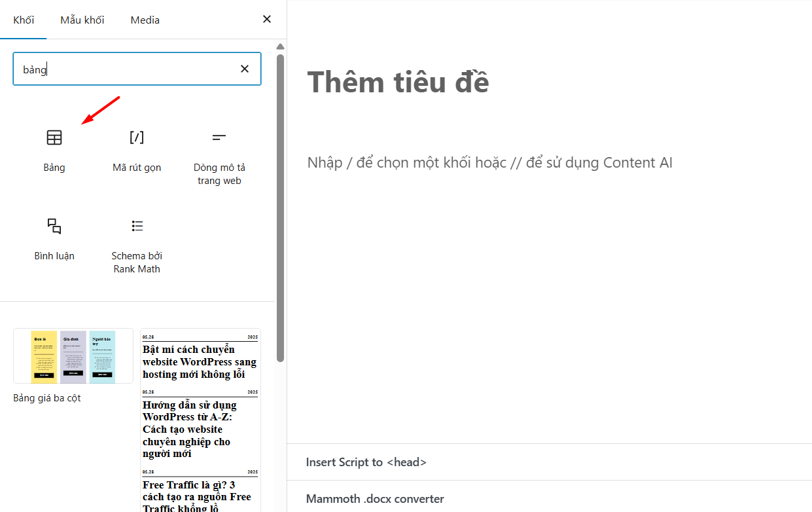Close the block inserter panel
The image size is (812, 512).
point(266,19)
